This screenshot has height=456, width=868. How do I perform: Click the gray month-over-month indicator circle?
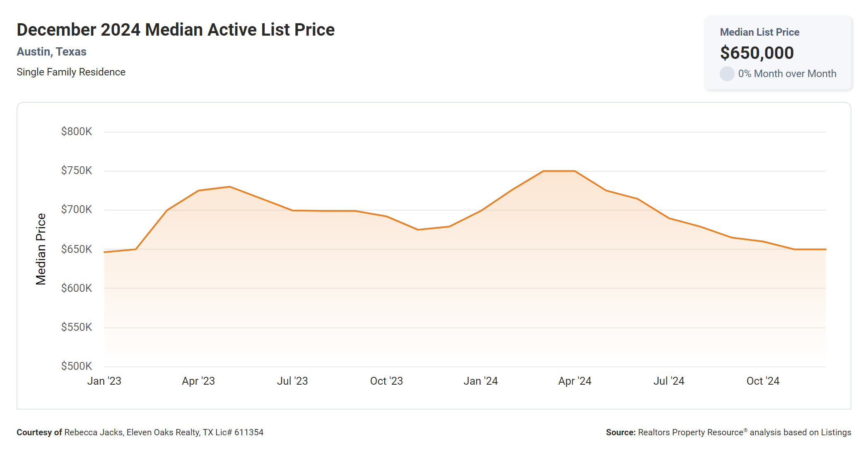(727, 74)
